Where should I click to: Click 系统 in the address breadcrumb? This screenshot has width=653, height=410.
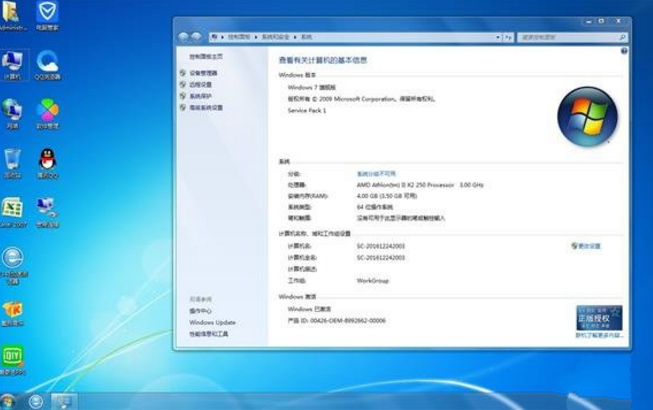click(x=307, y=37)
